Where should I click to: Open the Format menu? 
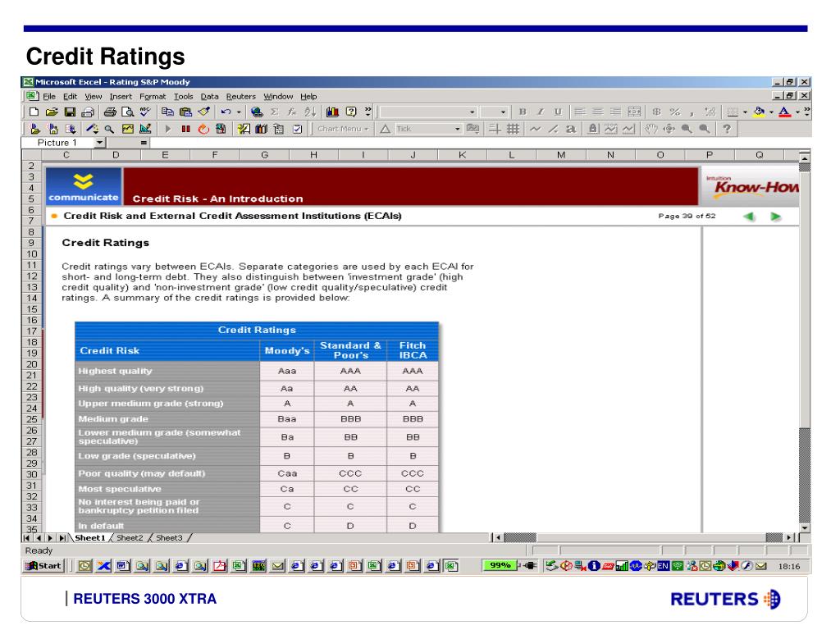[153, 97]
